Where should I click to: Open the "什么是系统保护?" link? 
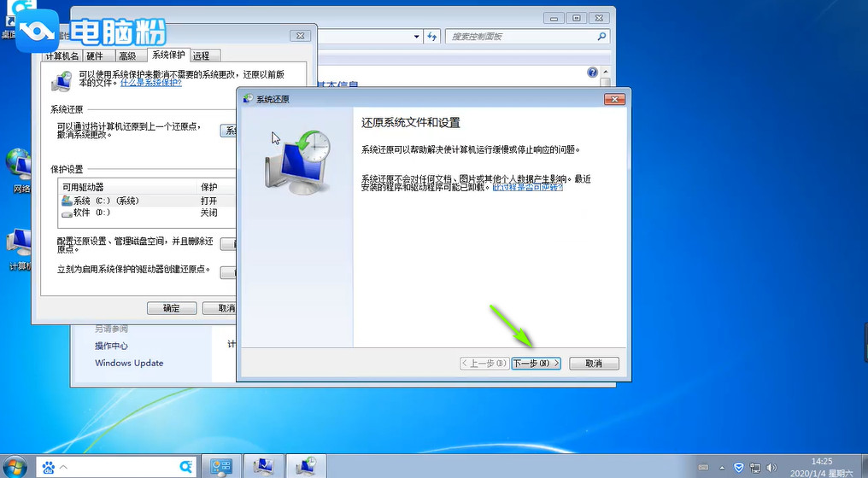[x=150, y=83]
